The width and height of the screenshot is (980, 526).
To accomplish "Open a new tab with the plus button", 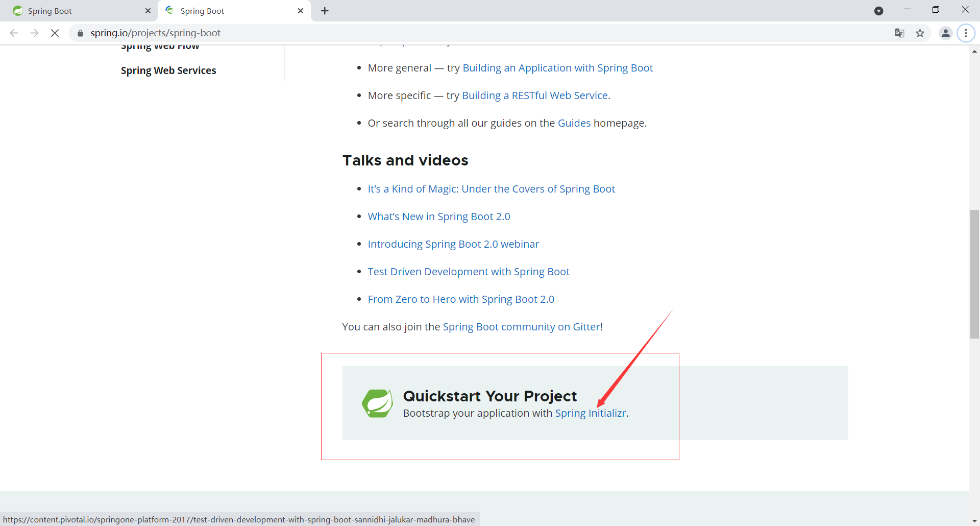I will click(325, 11).
